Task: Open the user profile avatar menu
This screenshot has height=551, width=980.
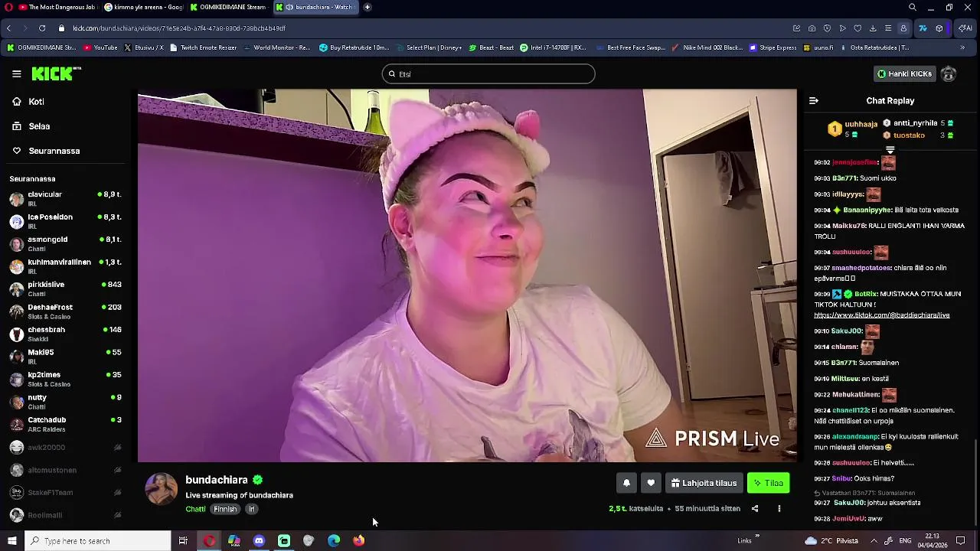Action: [949, 73]
